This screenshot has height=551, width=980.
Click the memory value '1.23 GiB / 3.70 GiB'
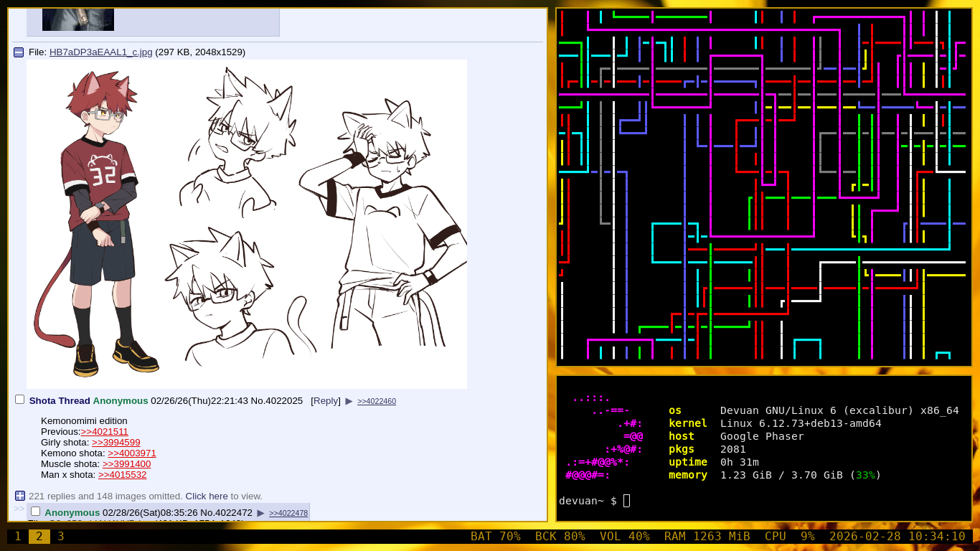pyautogui.click(x=781, y=475)
